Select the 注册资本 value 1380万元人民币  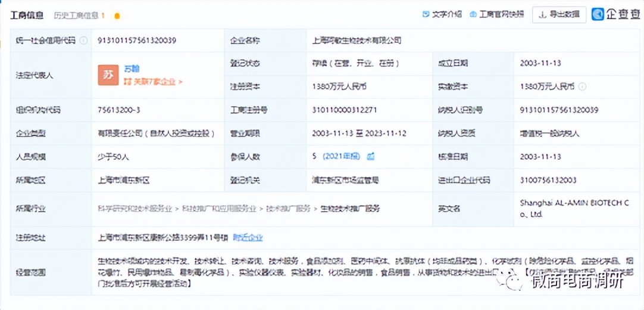(339, 87)
